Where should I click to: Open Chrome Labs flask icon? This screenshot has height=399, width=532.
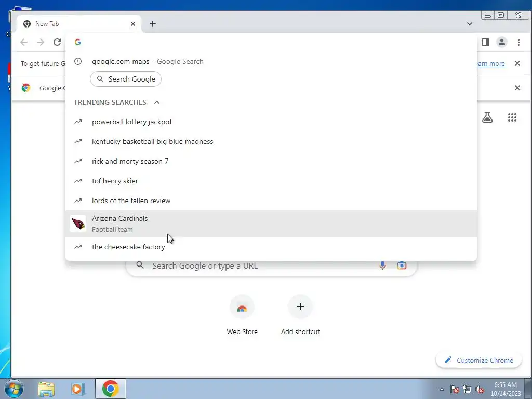point(487,117)
